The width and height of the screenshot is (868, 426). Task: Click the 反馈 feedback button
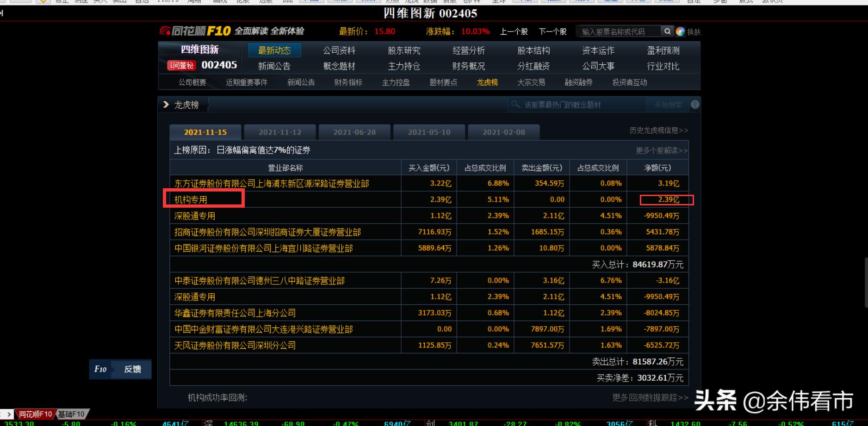132,369
